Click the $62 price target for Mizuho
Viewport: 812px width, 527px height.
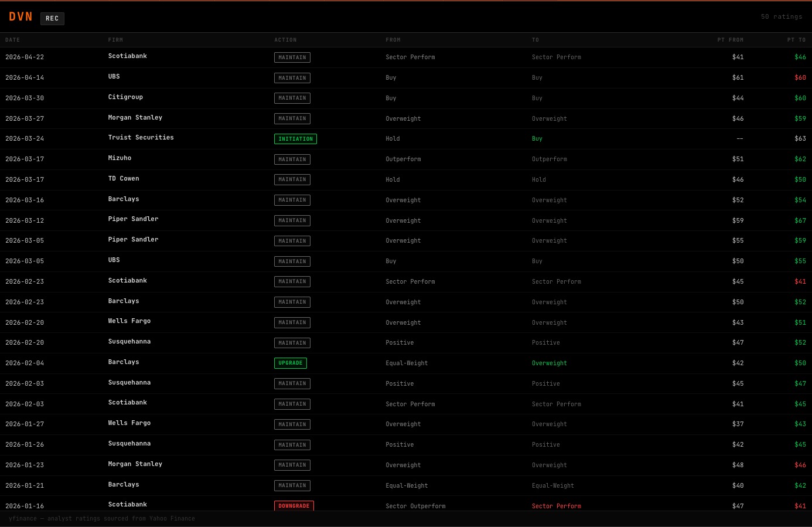800,159
